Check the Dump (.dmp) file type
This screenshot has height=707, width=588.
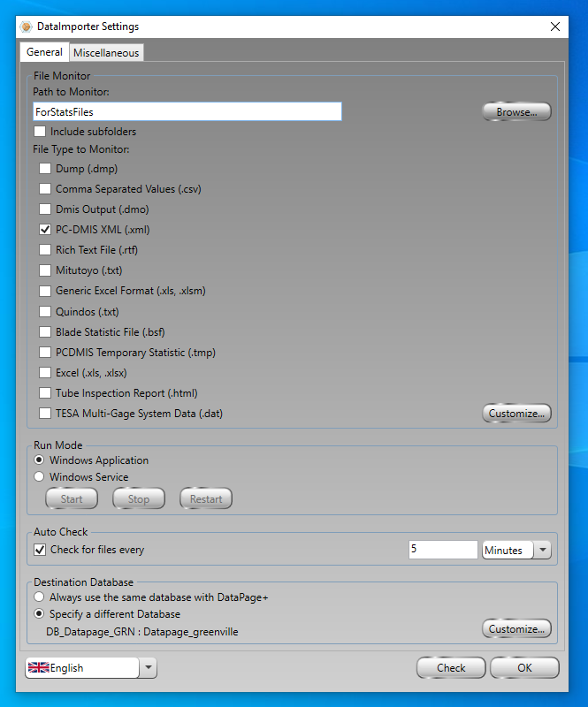pos(45,169)
